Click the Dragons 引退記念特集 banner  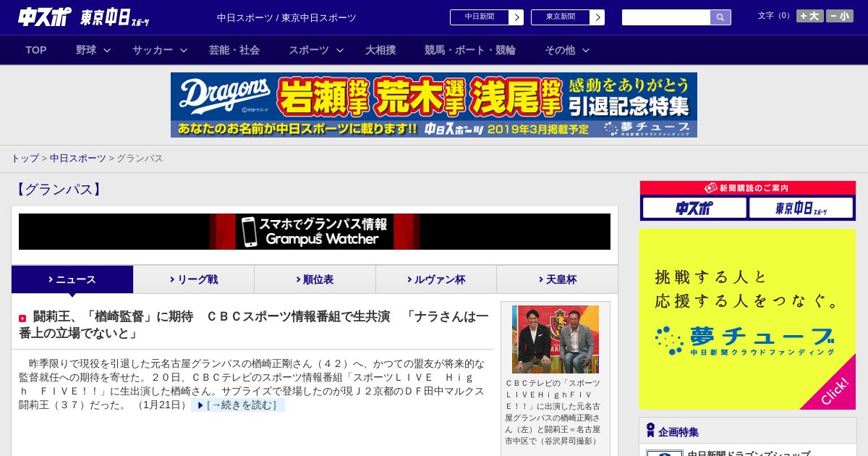click(x=434, y=105)
